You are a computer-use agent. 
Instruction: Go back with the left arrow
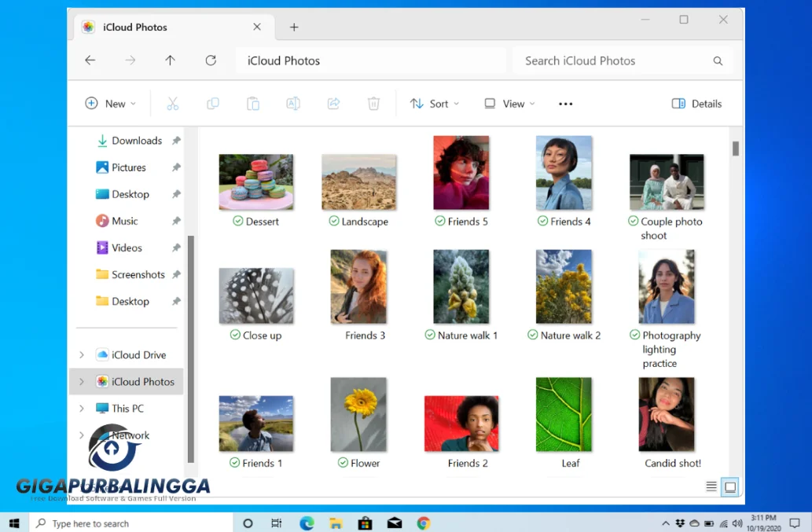(90, 61)
